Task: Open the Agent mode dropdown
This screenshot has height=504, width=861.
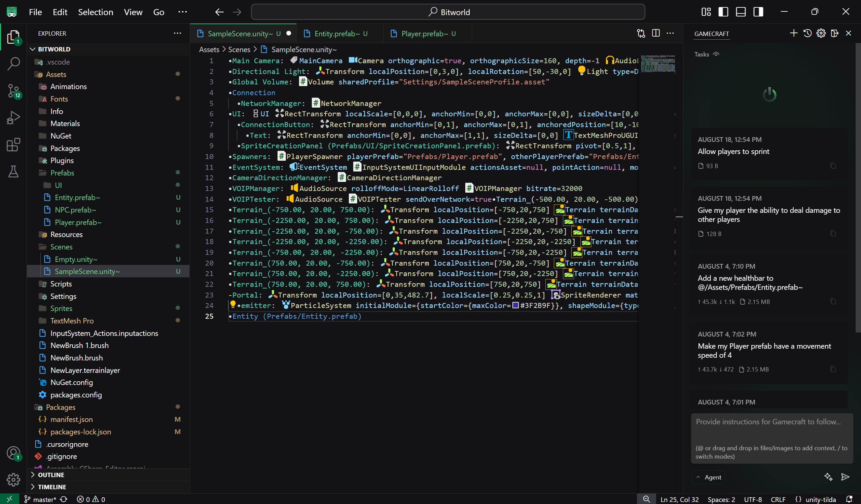Action: (x=709, y=477)
